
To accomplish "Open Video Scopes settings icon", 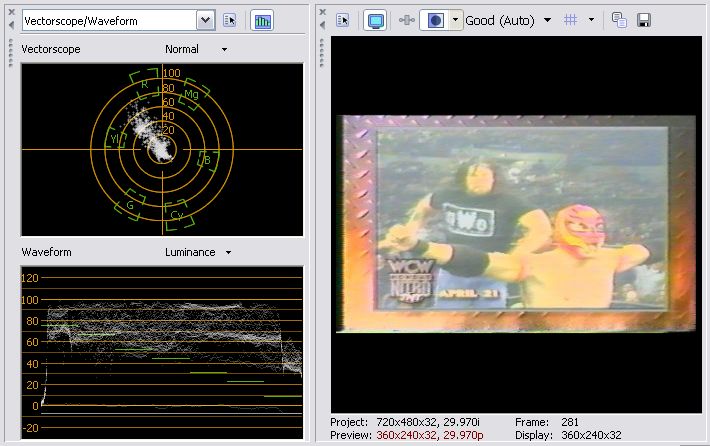I will 230,20.
